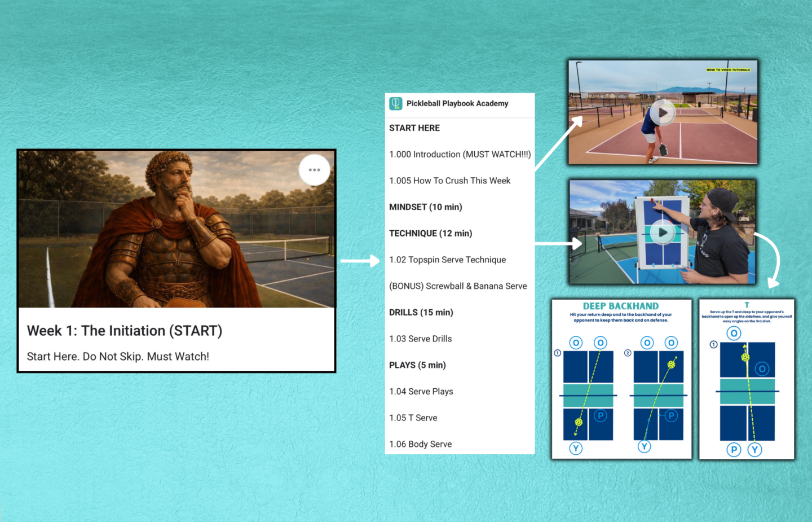Play the outdoor court serve video
This screenshot has height=522, width=812.
point(663,112)
